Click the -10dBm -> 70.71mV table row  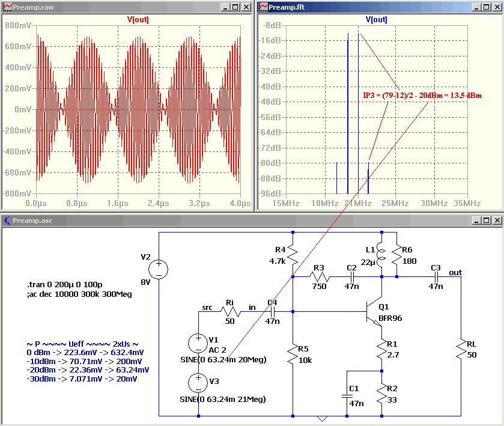(x=84, y=361)
